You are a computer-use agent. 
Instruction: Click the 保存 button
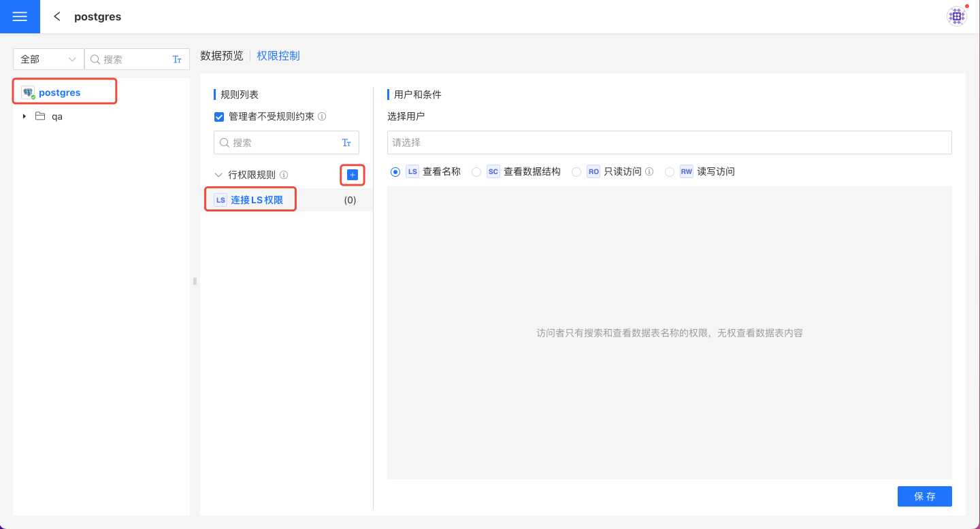(x=924, y=496)
